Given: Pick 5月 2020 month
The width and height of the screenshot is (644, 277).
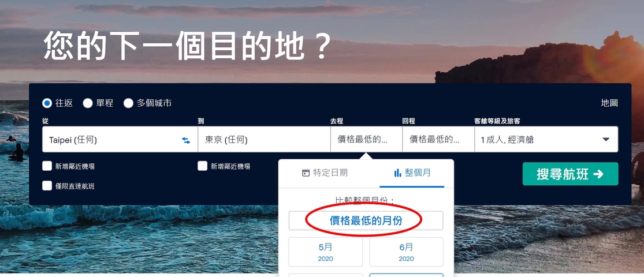Looking at the screenshot, I should (x=325, y=252).
